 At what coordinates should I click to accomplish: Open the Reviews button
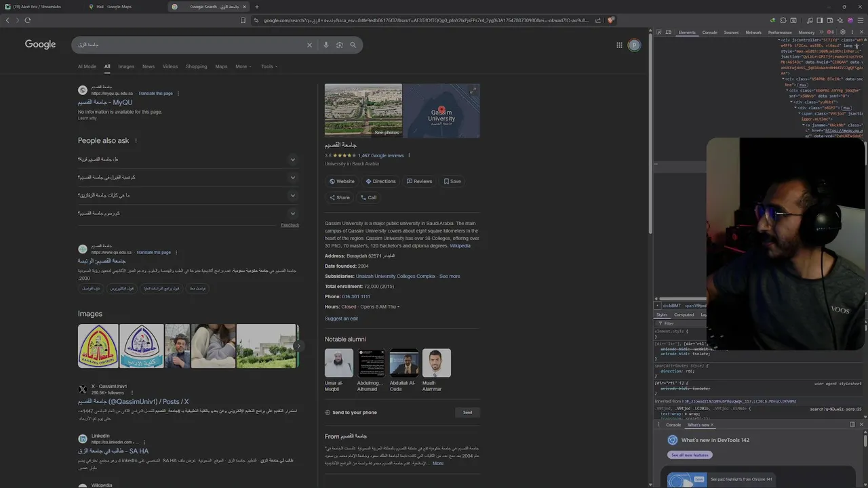[x=419, y=181]
